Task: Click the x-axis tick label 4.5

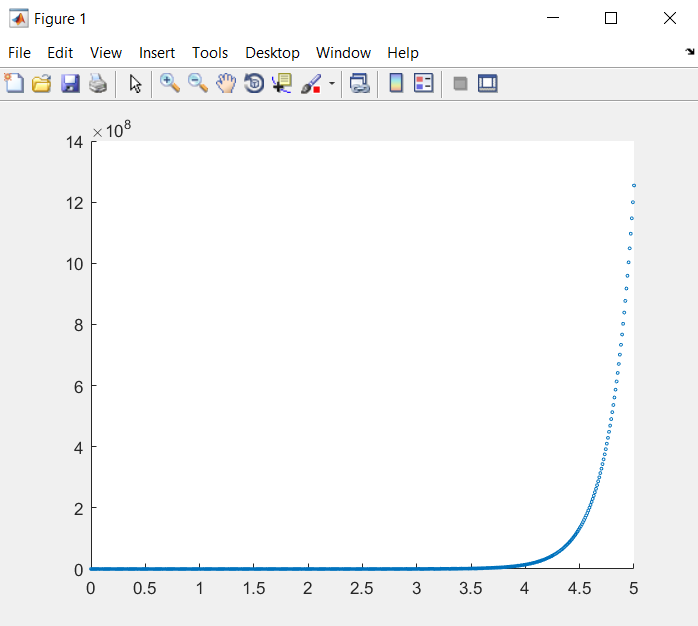Action: coord(579,589)
